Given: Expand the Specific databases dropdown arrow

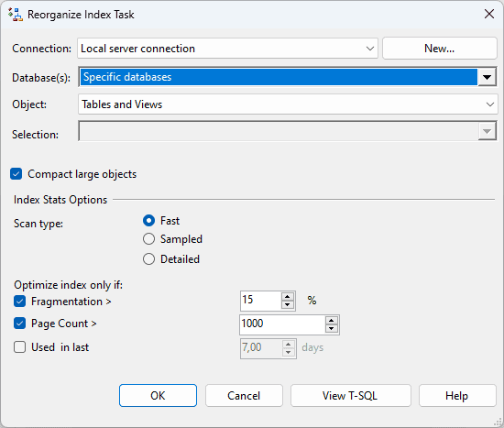Looking at the screenshot, I should [487, 77].
